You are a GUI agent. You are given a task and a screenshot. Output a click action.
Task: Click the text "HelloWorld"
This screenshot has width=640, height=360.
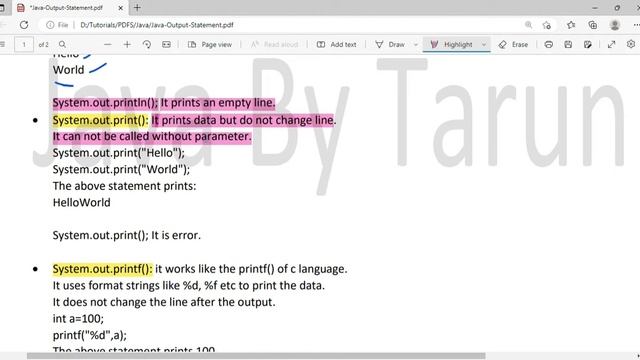coord(82,202)
